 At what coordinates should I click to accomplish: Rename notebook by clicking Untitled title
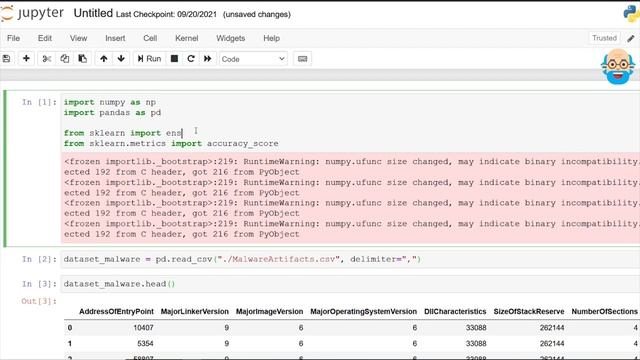93,13
